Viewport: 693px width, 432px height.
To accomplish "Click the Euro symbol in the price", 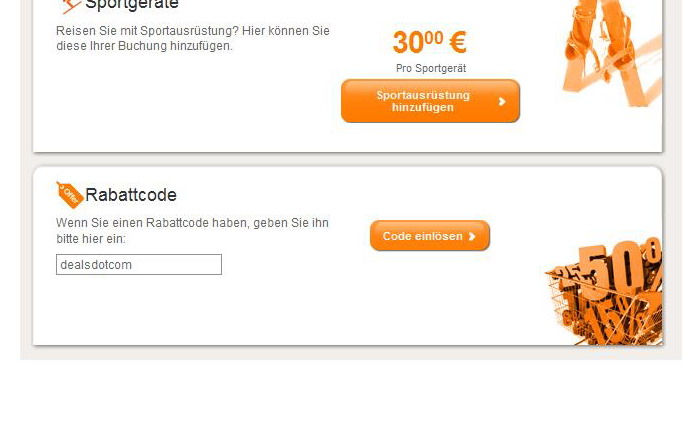I will 457,42.
